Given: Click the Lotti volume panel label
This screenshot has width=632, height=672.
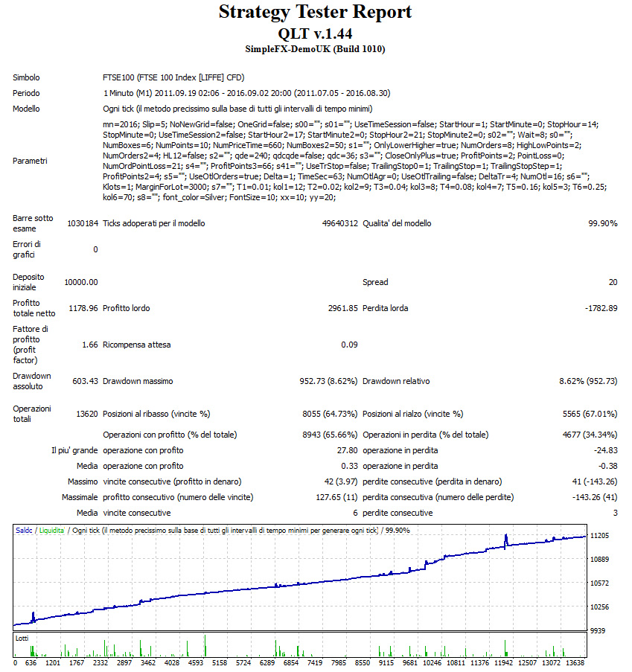Looking at the screenshot, I should click(x=22, y=639).
